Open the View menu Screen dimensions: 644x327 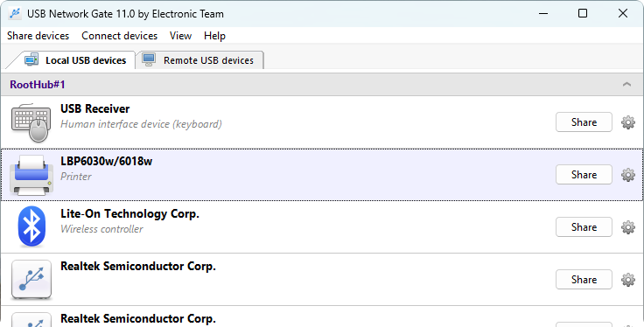click(x=181, y=36)
